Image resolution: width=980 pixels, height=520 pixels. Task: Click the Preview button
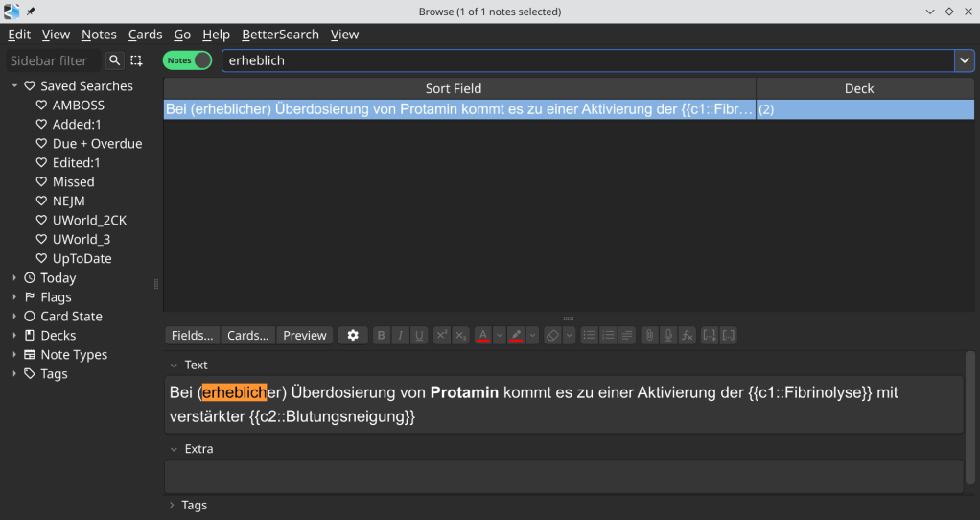pyautogui.click(x=305, y=336)
